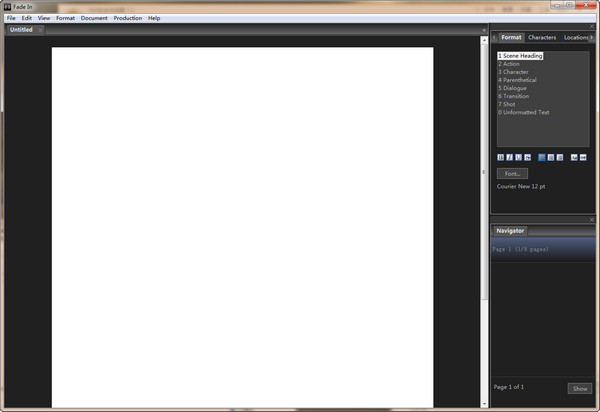This screenshot has width=600, height=412.
Task: Select 4 Parenthetical element style
Action: point(517,80)
